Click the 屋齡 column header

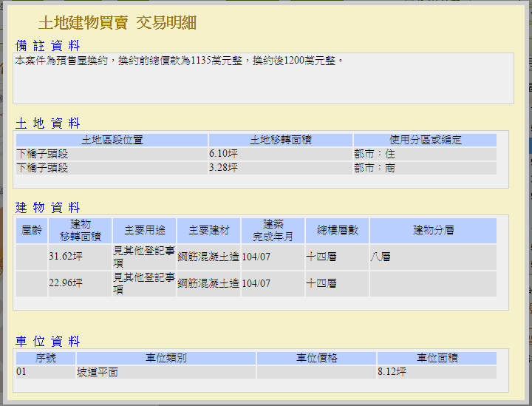[x=32, y=231]
